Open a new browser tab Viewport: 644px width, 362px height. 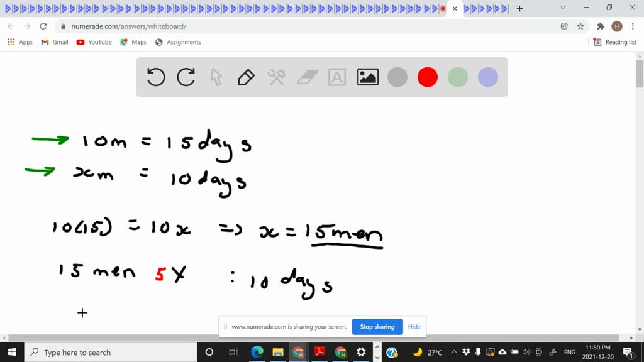click(519, 9)
